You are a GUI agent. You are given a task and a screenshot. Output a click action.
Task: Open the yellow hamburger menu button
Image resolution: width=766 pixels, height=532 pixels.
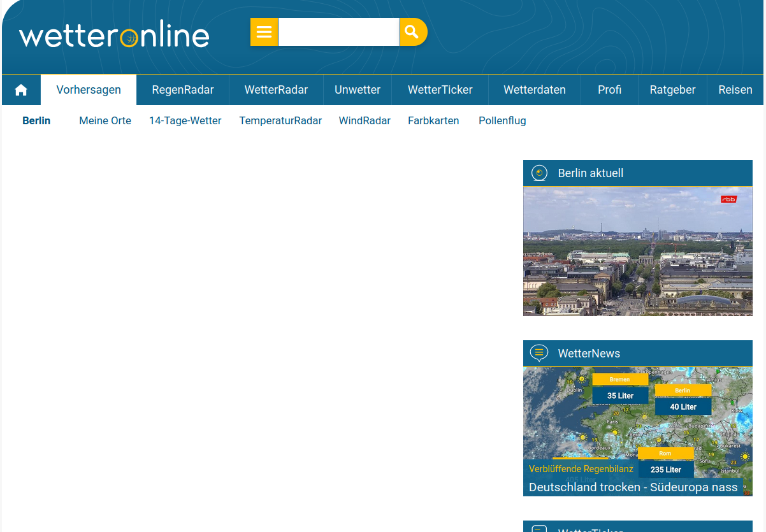(264, 32)
